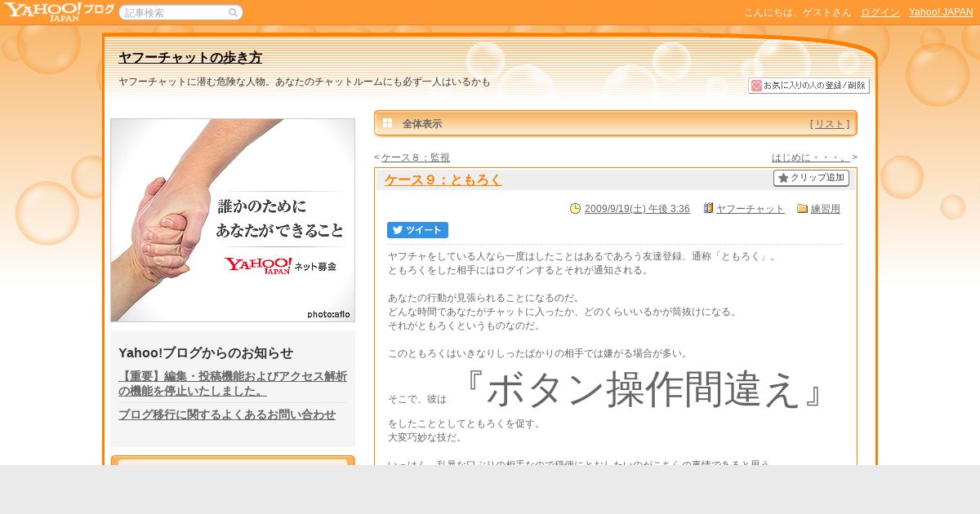The width and height of the screenshot is (980, 514).
Task: Open the ログイン link
Action: click(x=880, y=12)
